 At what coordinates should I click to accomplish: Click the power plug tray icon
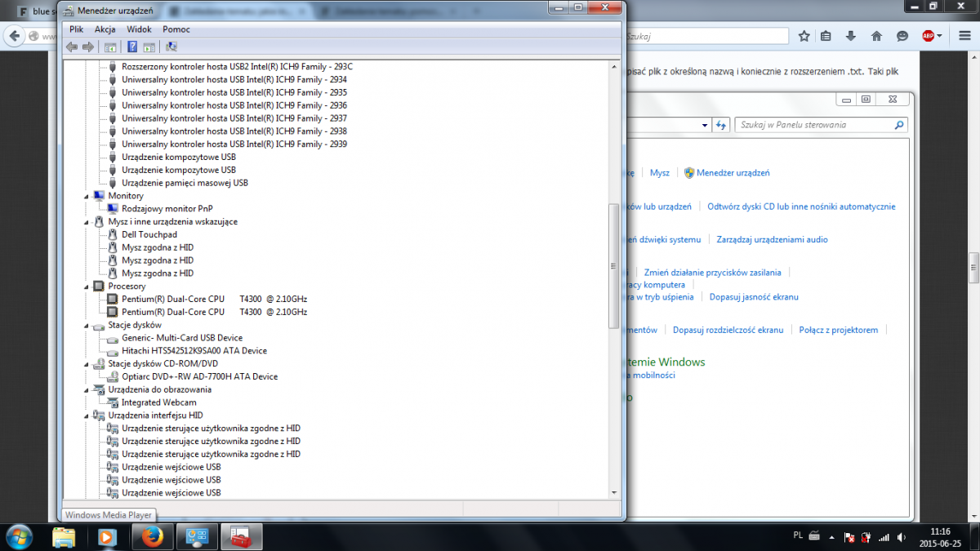pyautogui.click(x=866, y=539)
